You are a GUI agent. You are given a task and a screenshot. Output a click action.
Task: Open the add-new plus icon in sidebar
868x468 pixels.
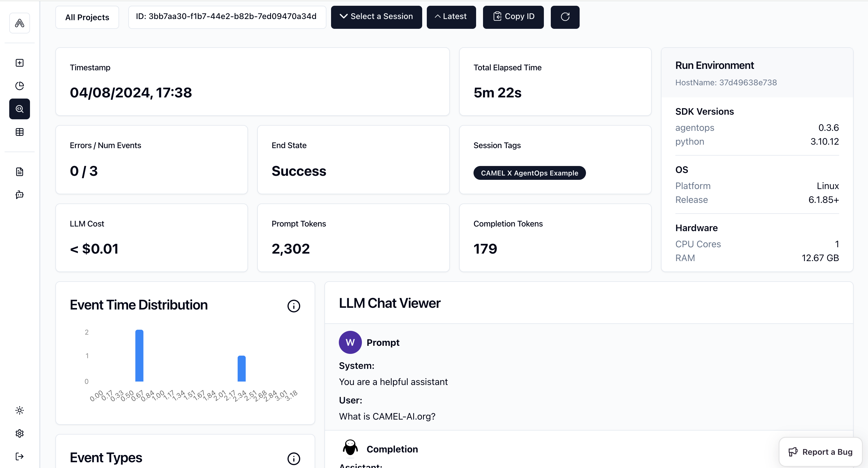point(20,63)
